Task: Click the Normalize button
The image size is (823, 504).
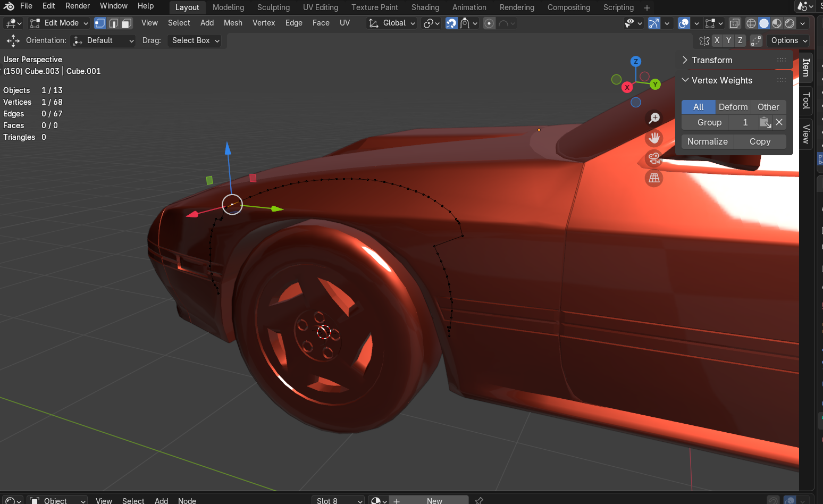Action: click(708, 141)
